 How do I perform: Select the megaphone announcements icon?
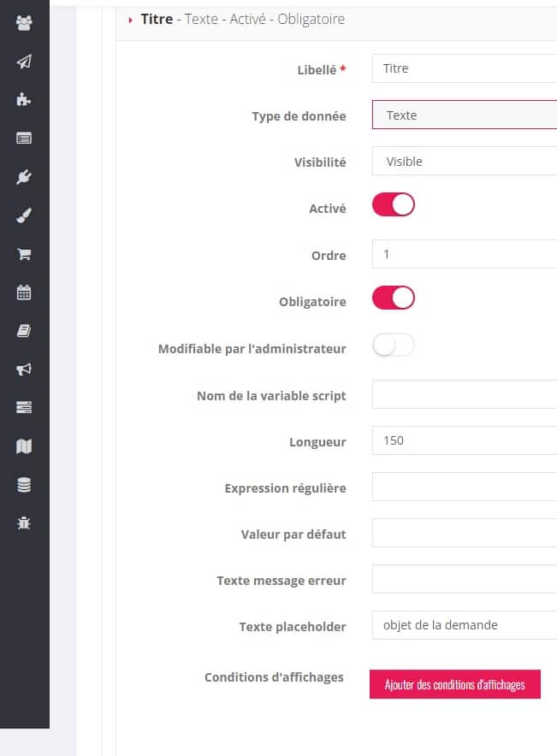24,369
